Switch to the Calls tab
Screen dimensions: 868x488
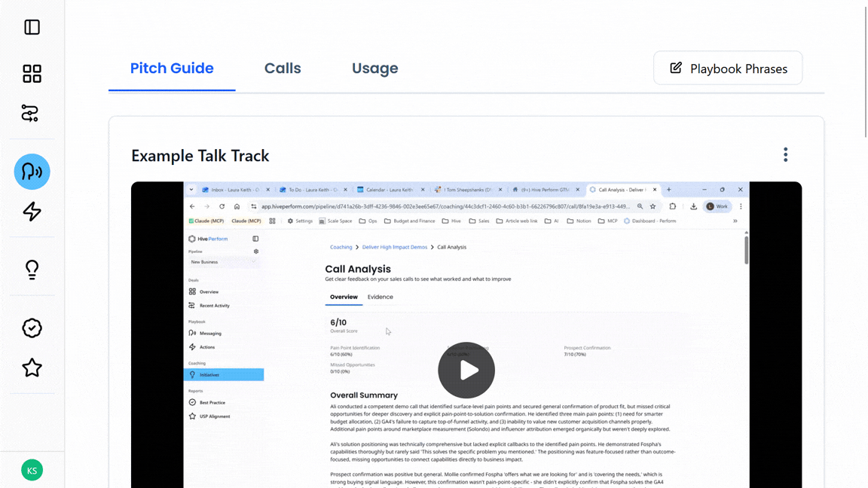click(283, 69)
